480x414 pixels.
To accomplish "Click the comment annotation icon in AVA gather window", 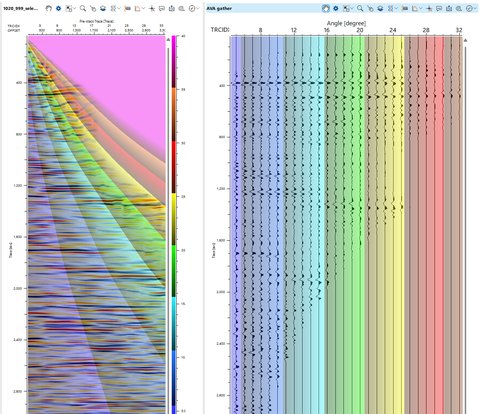I will click(439, 9).
